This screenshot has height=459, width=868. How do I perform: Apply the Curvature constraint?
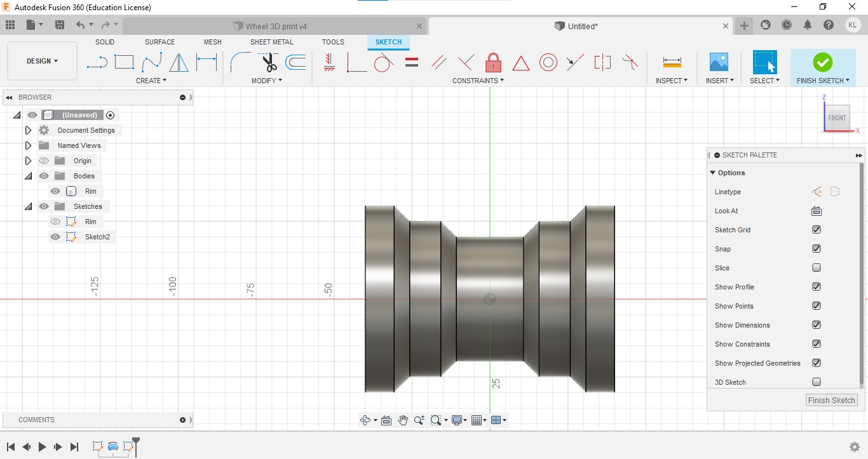tap(630, 62)
